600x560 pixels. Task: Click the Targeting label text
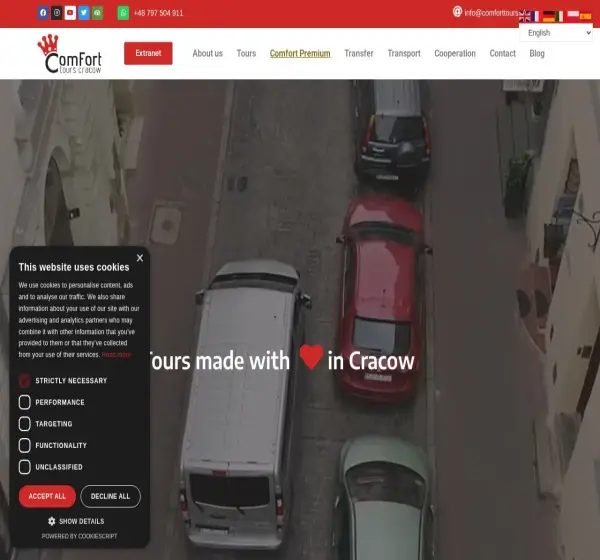(x=54, y=424)
